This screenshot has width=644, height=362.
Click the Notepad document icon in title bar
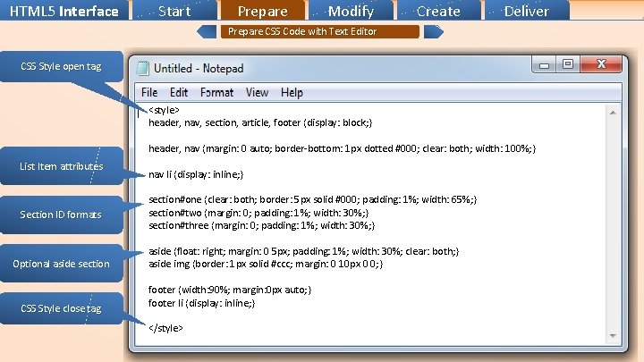coord(142,68)
